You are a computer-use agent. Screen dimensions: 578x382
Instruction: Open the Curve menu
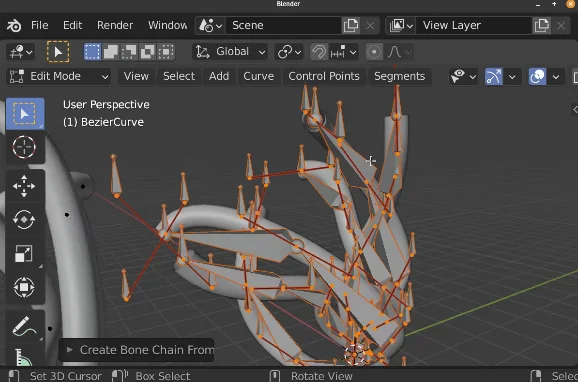tap(258, 77)
